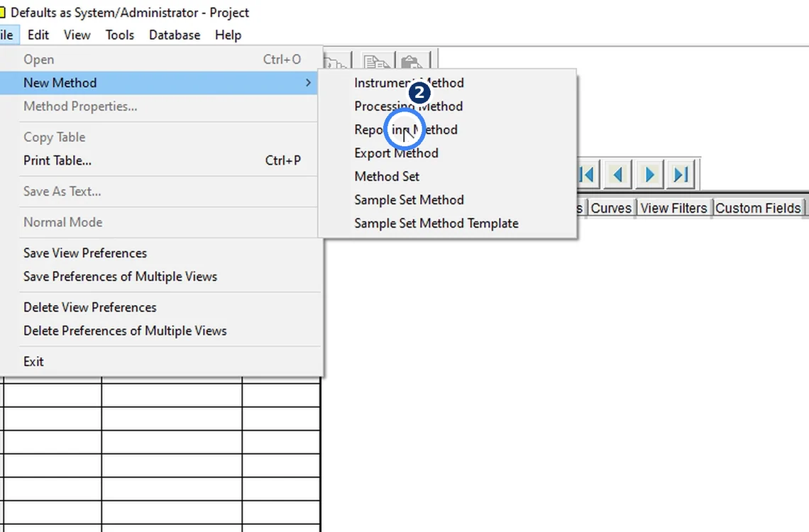Open the View menu
Viewport: 809px width, 532px height.
point(77,35)
